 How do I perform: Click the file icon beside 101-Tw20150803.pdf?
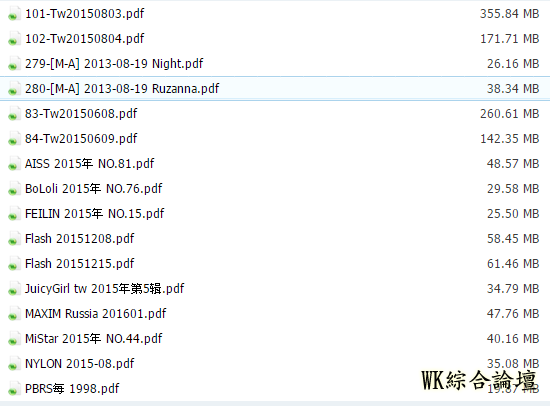pyautogui.click(x=13, y=14)
